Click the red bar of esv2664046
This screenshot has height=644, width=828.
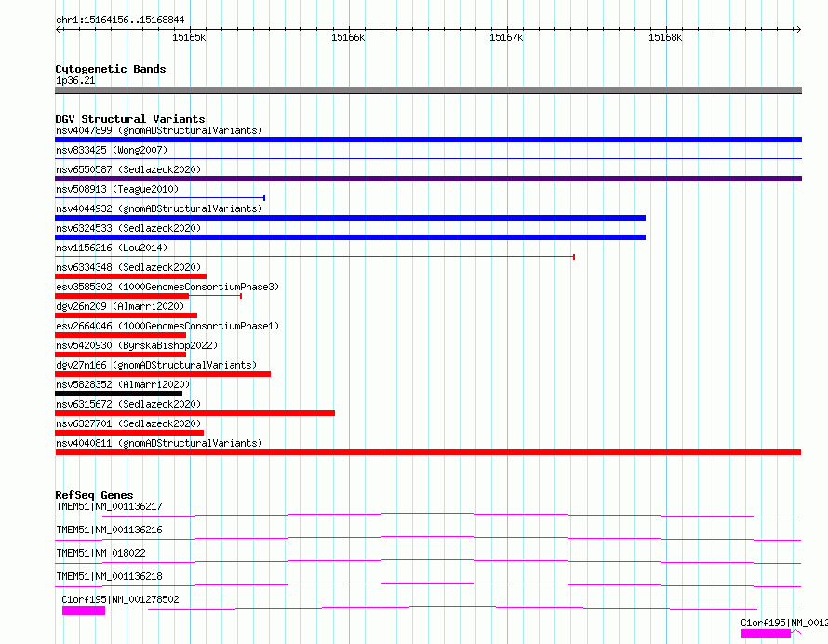pyautogui.click(x=120, y=335)
